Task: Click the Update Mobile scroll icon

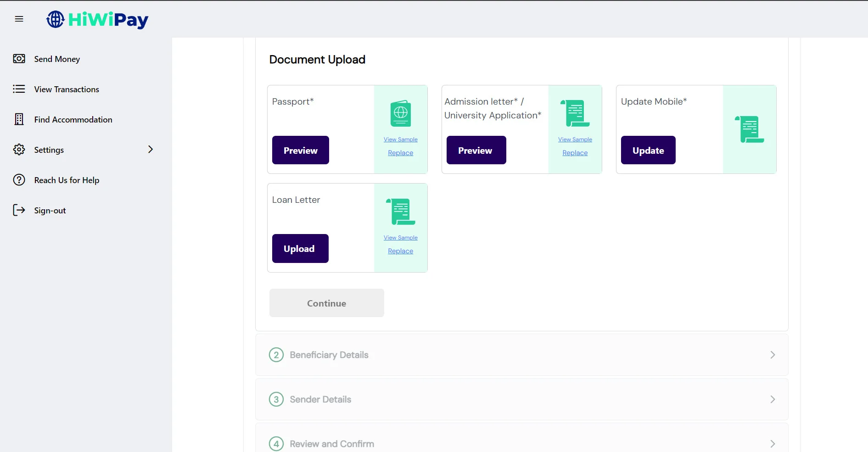Action: (750, 129)
